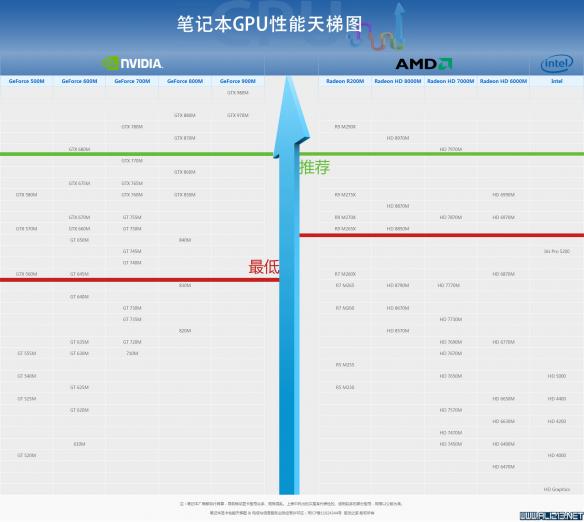Select the Radeon HD 8000M column header
Image resolution: width=584 pixels, height=522 pixels.
click(x=398, y=81)
